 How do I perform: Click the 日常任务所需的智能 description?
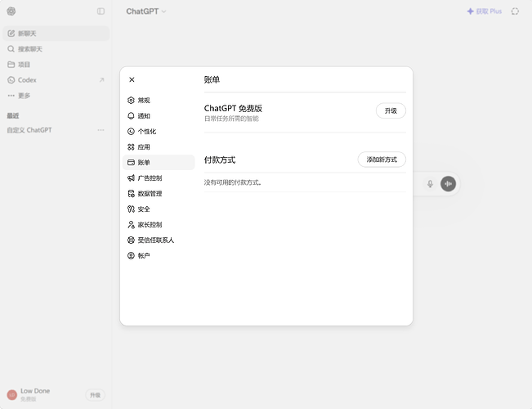(231, 119)
